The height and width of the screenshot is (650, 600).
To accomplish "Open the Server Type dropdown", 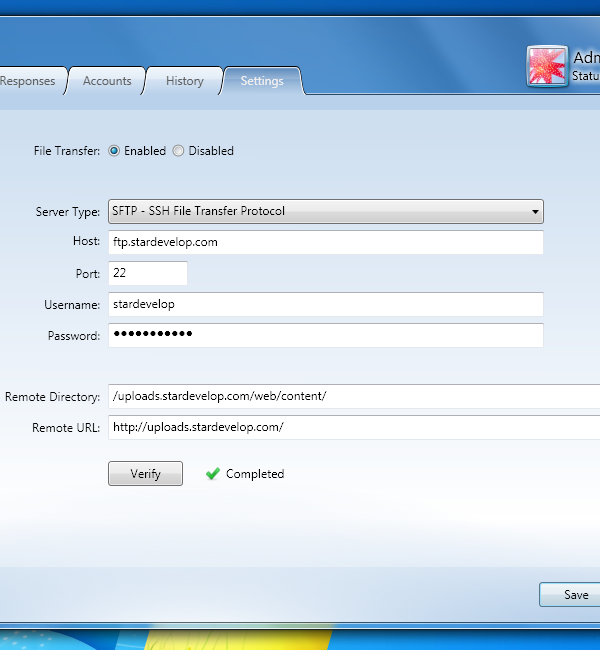I will tap(325, 211).
